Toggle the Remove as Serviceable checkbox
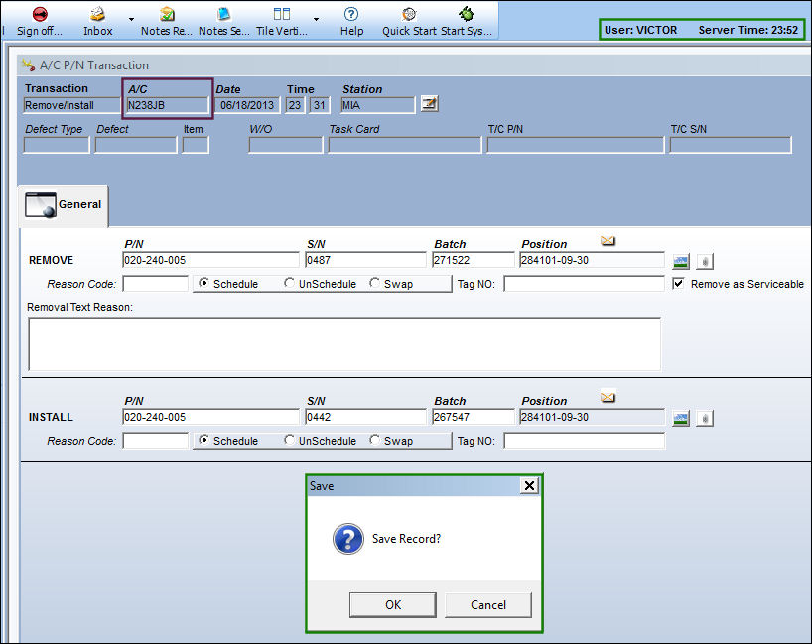The width and height of the screenshot is (812, 644). (x=678, y=283)
